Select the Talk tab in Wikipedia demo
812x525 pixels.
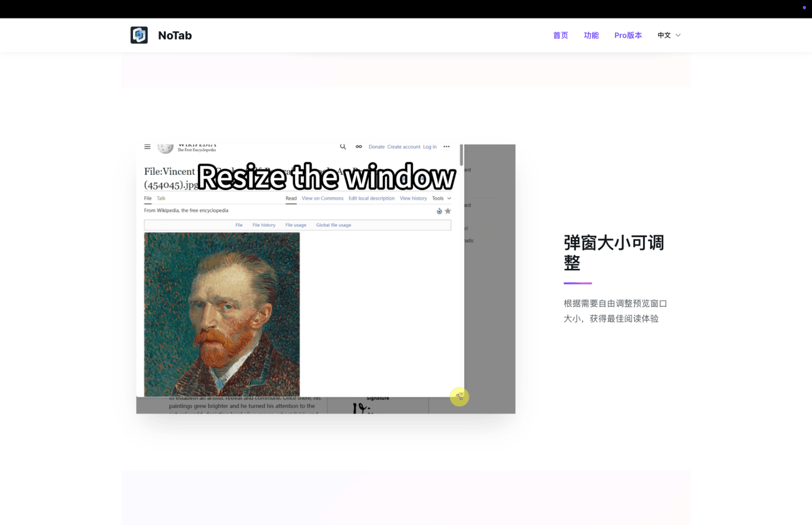coord(161,198)
